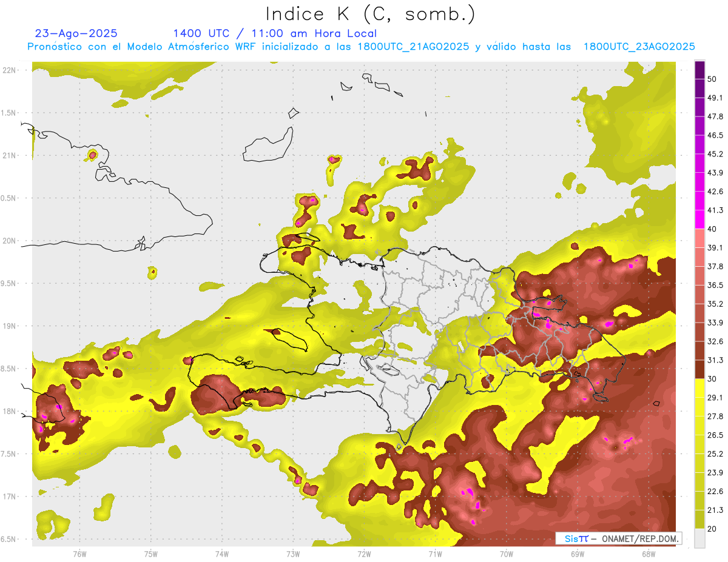The image size is (728, 562).
Task: Click the map title 'Indice K (C, somb.)'
Action: coord(371,14)
